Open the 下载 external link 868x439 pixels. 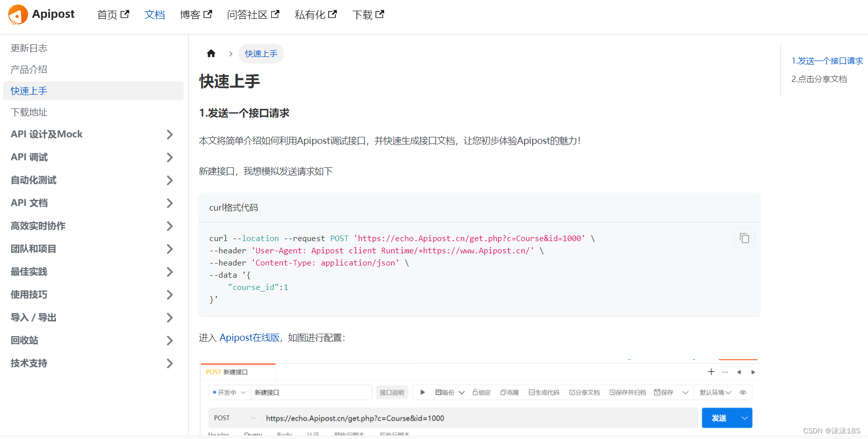368,15
